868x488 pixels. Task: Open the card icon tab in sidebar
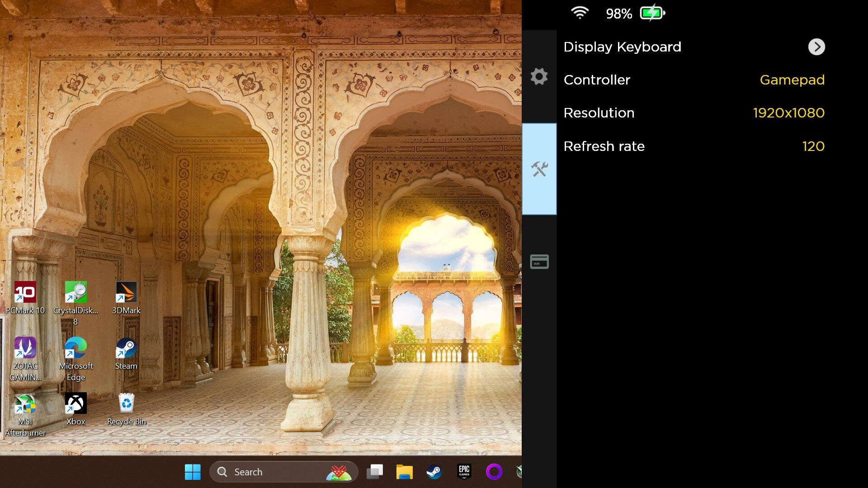(x=539, y=262)
